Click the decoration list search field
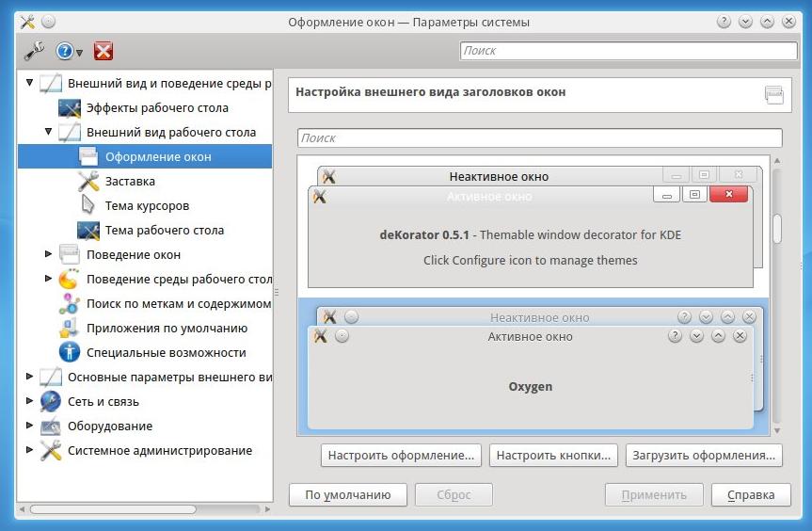This screenshot has width=812, height=531. [x=539, y=138]
